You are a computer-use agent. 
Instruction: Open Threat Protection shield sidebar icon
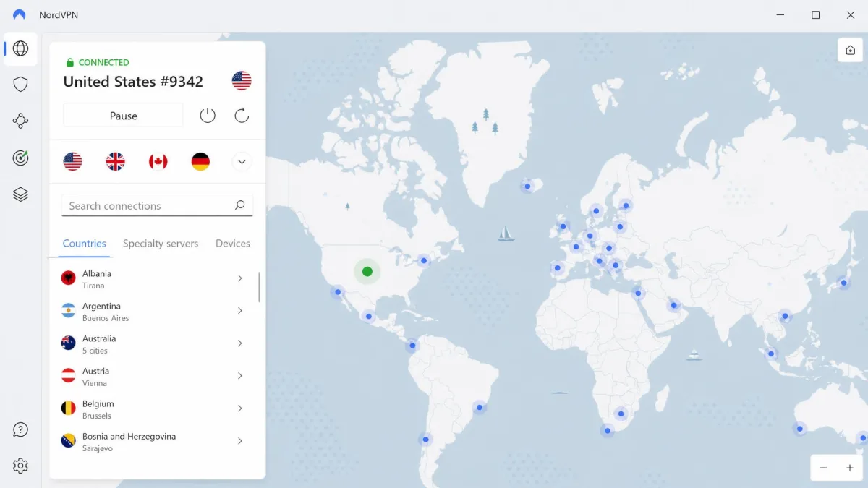(x=21, y=85)
